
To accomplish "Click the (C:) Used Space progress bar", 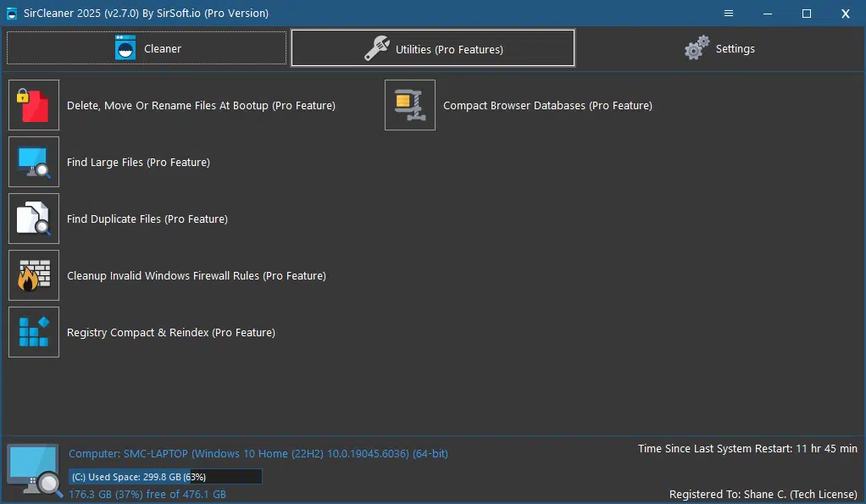I will [165, 476].
